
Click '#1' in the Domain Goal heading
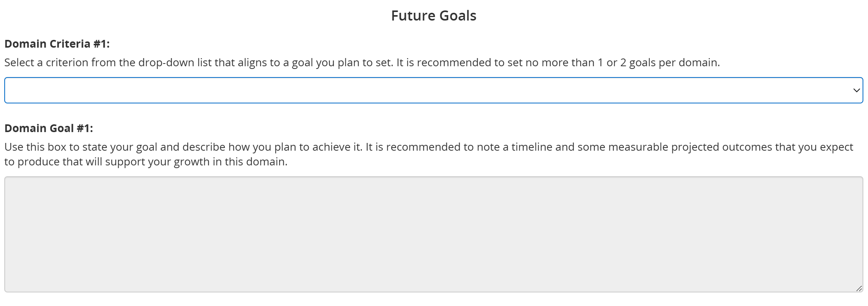[83, 128]
